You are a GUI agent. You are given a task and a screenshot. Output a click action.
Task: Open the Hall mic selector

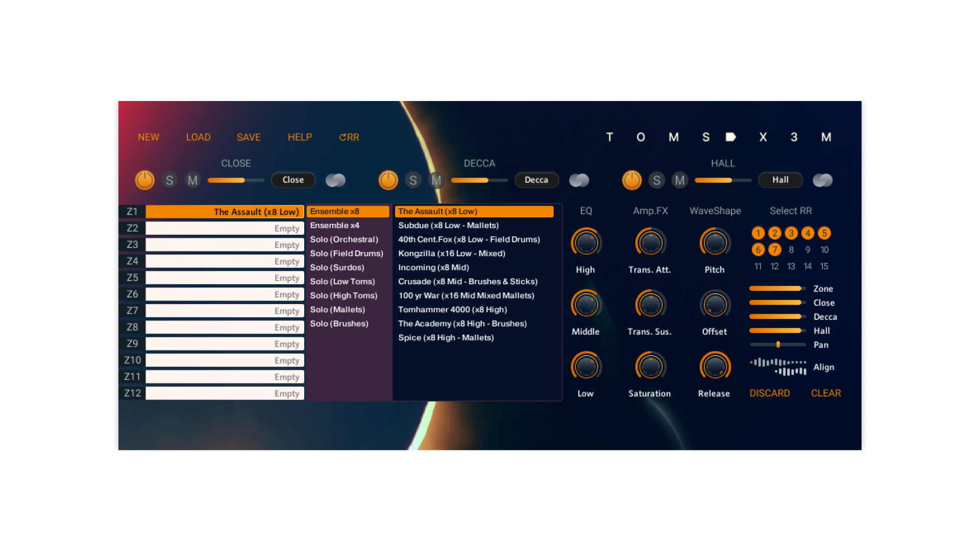(780, 180)
